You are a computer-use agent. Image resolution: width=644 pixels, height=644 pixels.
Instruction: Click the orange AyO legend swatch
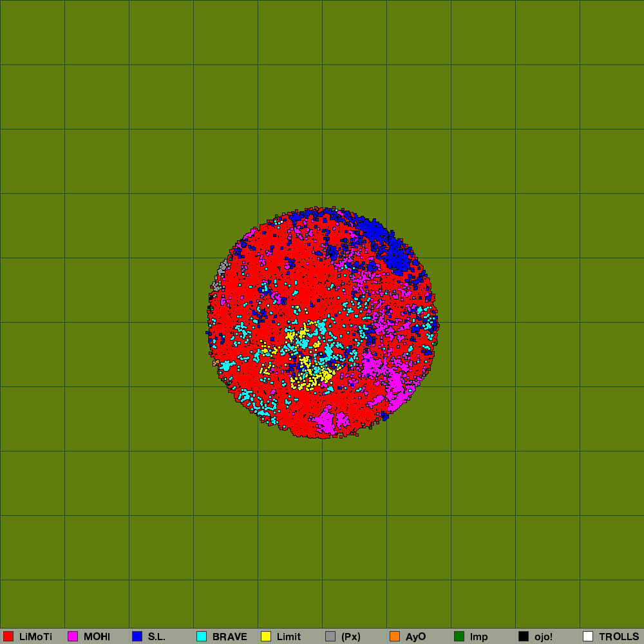[395, 636]
